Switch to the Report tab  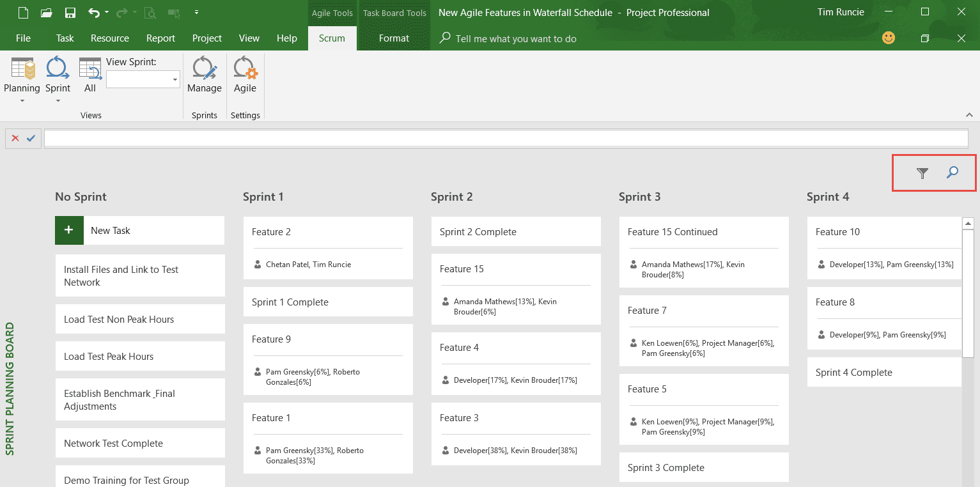coord(160,38)
